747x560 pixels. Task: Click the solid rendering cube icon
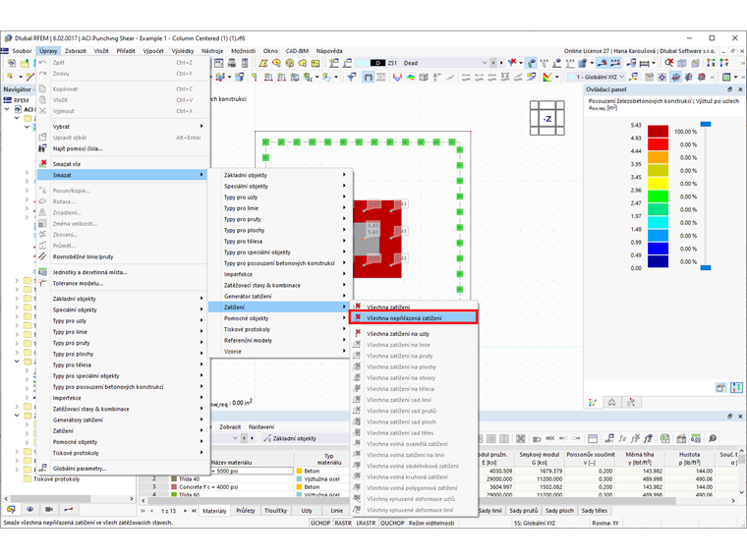682,63
